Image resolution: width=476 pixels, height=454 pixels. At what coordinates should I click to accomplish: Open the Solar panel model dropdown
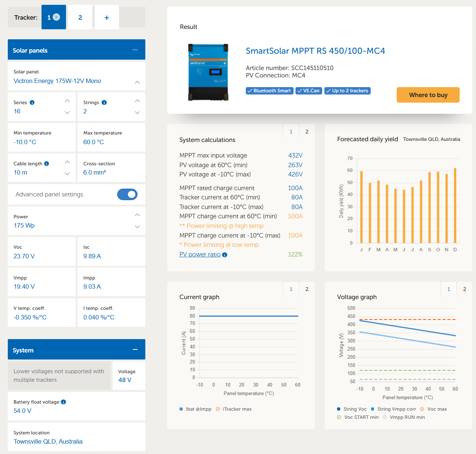click(76, 76)
